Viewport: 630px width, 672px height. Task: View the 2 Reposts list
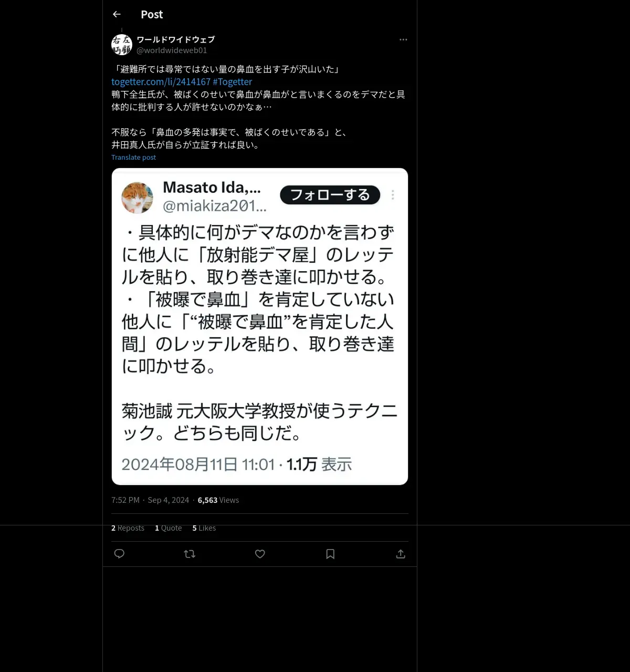[x=128, y=528]
